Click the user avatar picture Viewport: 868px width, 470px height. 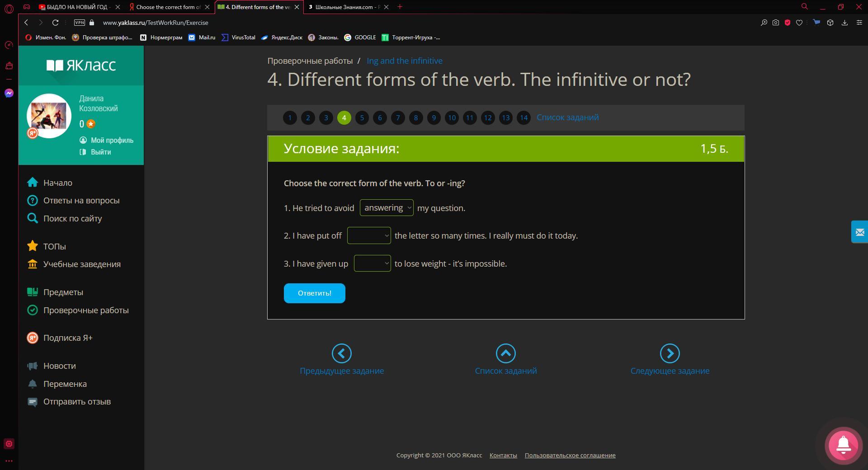point(49,116)
